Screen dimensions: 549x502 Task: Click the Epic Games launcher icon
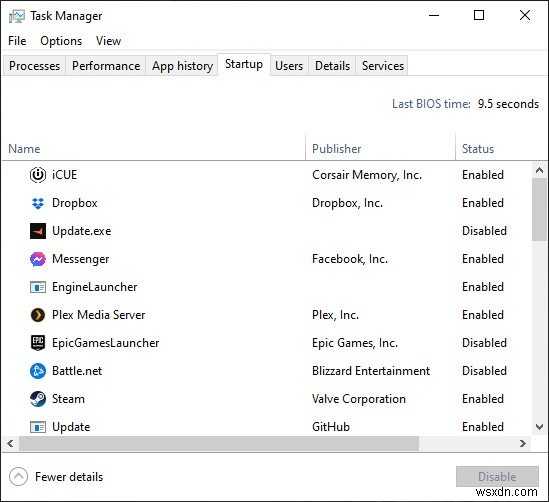pyautogui.click(x=38, y=343)
